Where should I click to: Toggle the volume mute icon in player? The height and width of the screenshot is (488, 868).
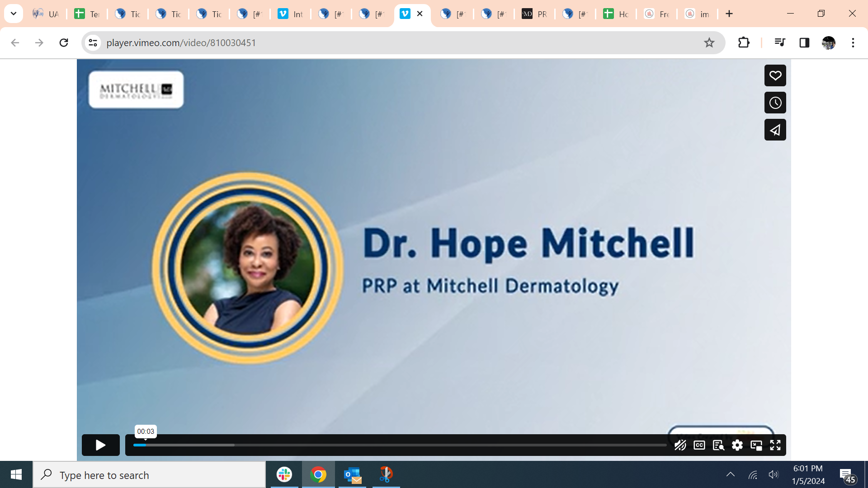[680, 445]
